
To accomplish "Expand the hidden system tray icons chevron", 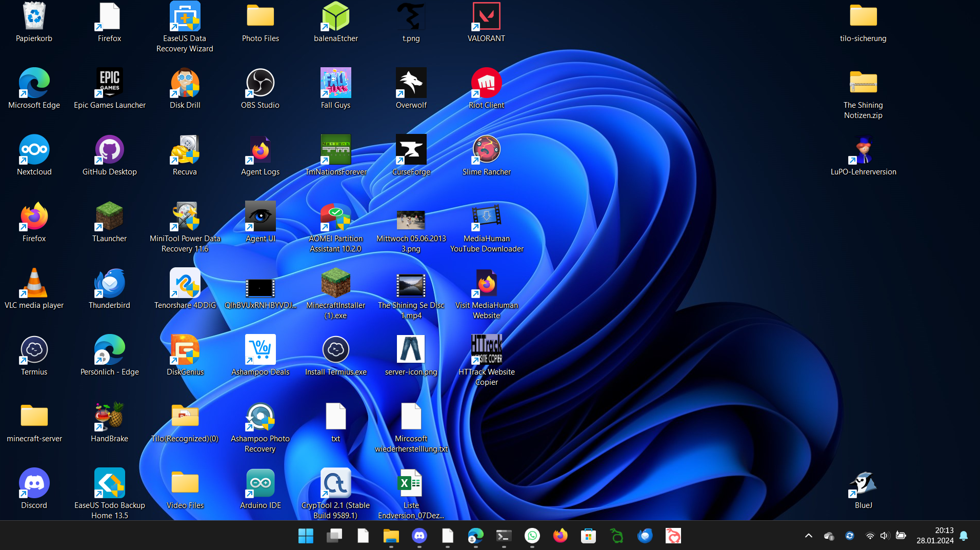I will coord(809,536).
